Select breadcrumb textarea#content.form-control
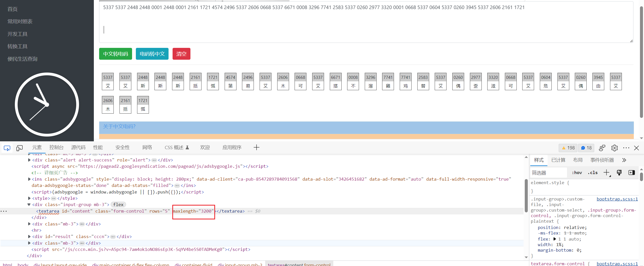 coord(299,264)
